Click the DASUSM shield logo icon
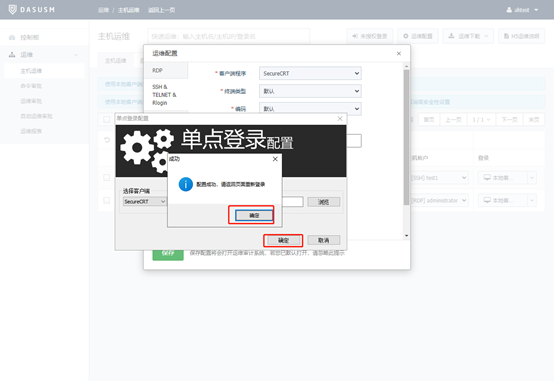 [x=12, y=10]
